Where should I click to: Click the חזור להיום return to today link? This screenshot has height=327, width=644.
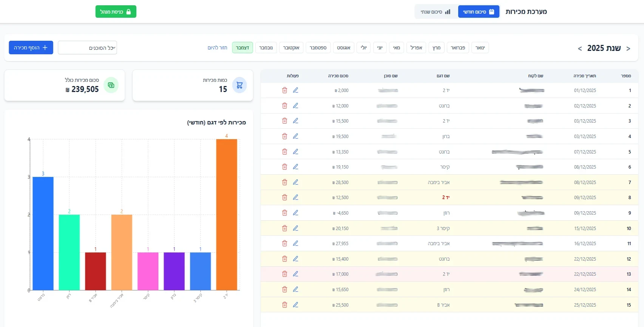point(217,48)
